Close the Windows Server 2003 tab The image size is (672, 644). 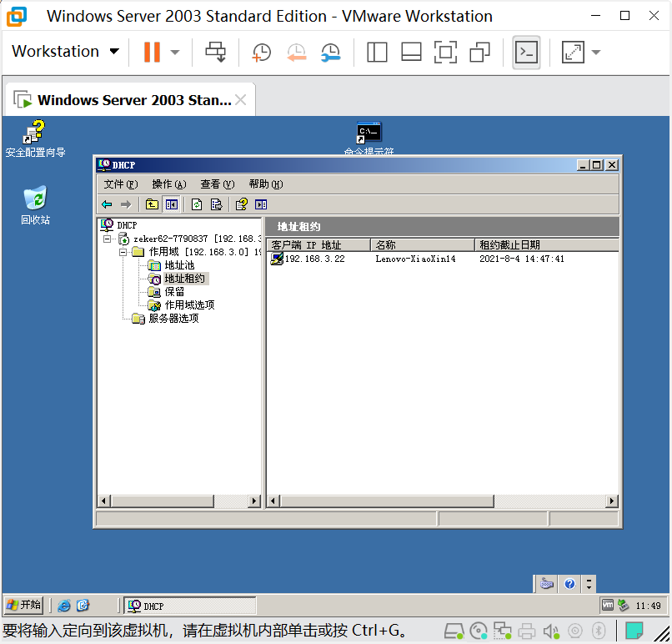tap(241, 100)
